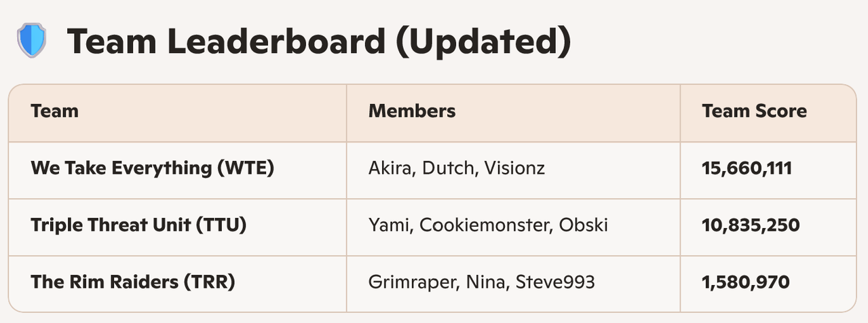Click the blue shield icon

point(32,41)
